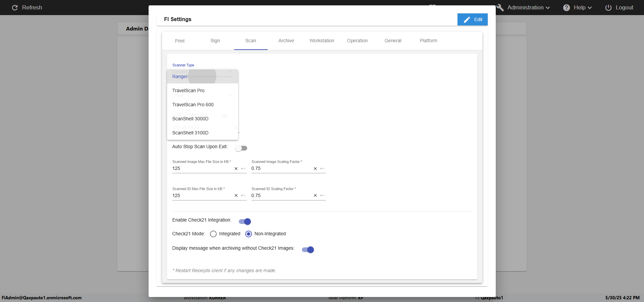
Task: Undo changes to Scanned Image Max File Size
Action: 243,169
